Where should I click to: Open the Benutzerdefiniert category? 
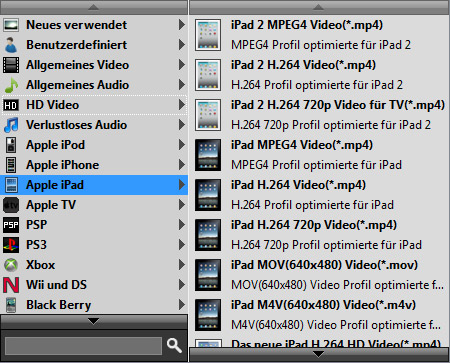(x=94, y=45)
